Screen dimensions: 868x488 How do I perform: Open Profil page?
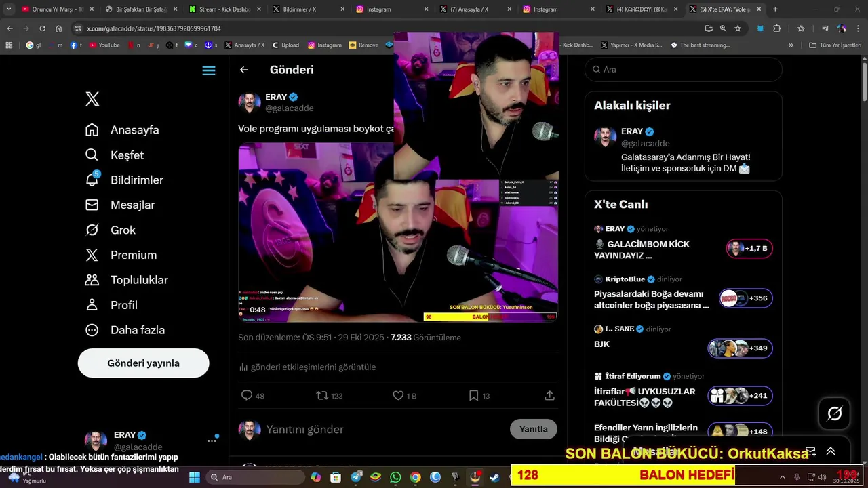point(111,305)
